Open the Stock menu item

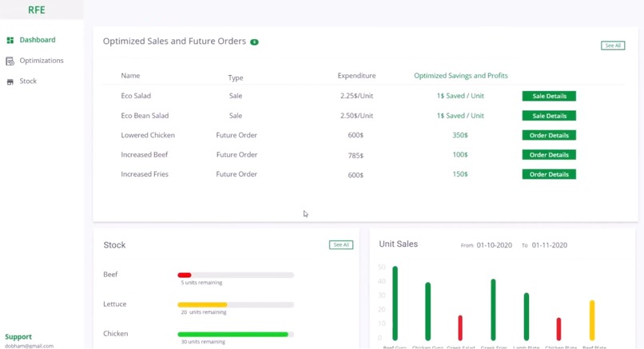pyautogui.click(x=28, y=81)
